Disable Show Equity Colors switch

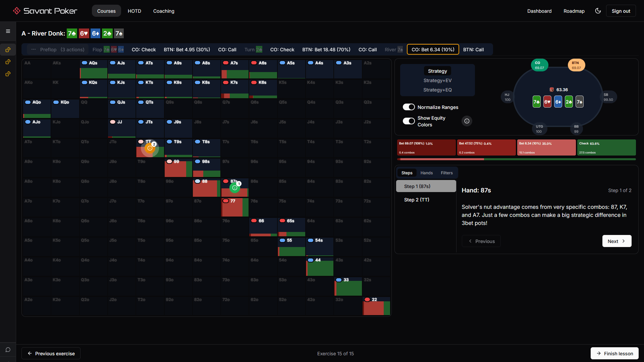(409, 121)
